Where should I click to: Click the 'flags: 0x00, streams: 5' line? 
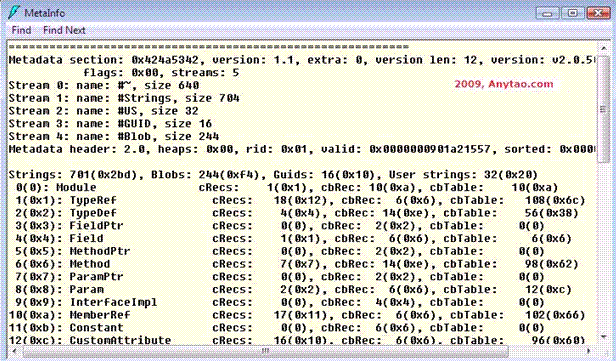tap(161, 73)
